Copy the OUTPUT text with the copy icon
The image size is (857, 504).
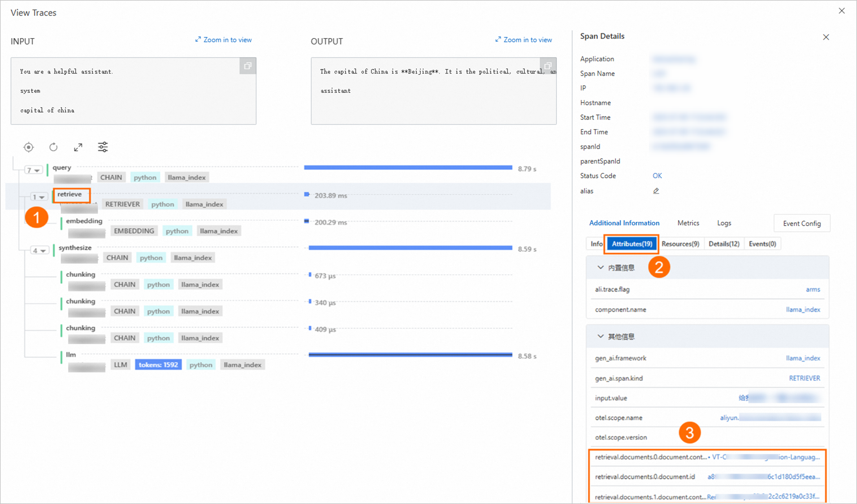[x=548, y=66]
